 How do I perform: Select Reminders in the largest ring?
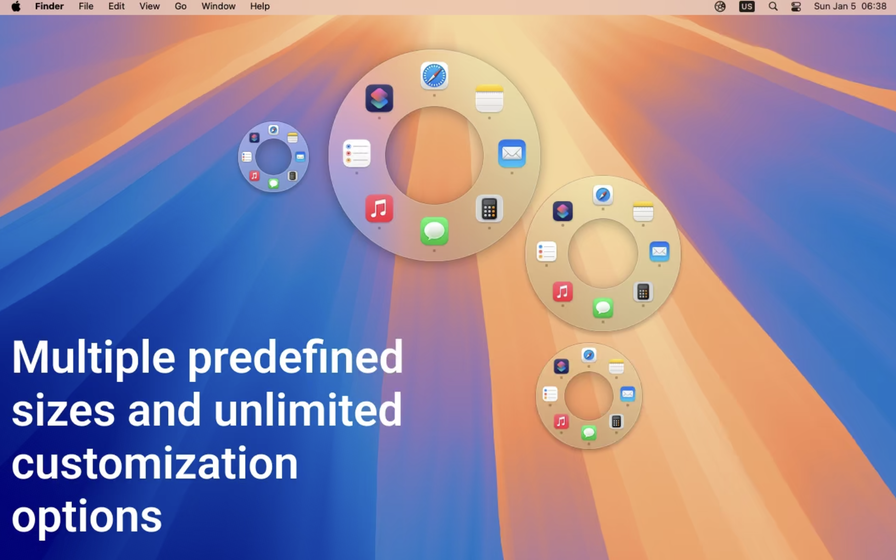357,154
